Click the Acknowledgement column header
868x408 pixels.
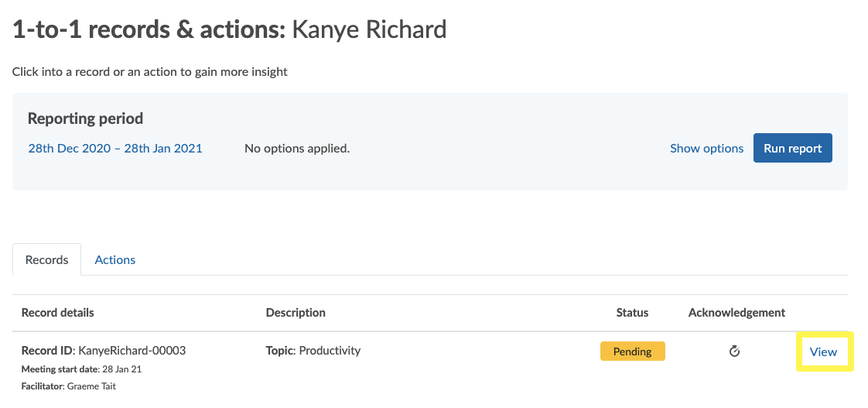[x=736, y=313]
